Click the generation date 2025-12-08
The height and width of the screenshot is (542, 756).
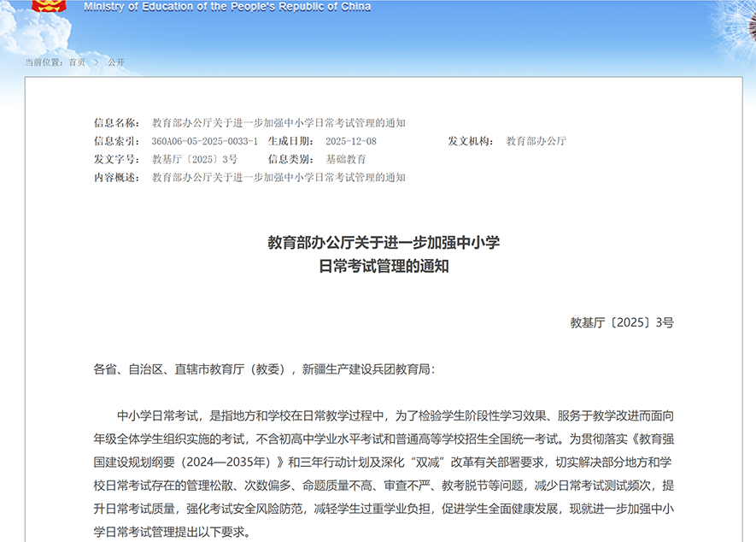[x=351, y=141]
